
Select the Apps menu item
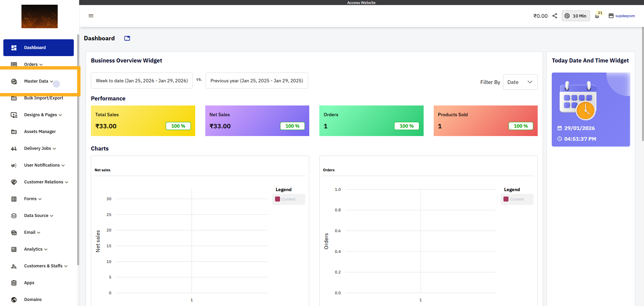(x=29, y=282)
